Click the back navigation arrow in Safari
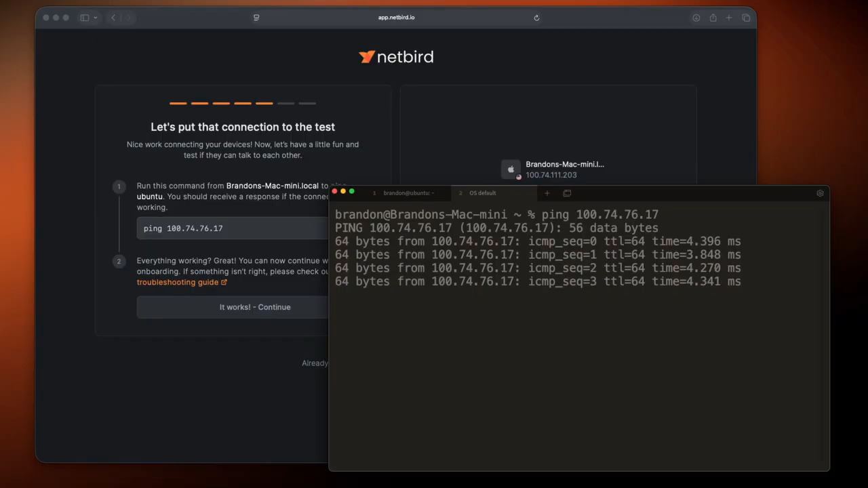Image resolution: width=868 pixels, height=488 pixels. 113,18
